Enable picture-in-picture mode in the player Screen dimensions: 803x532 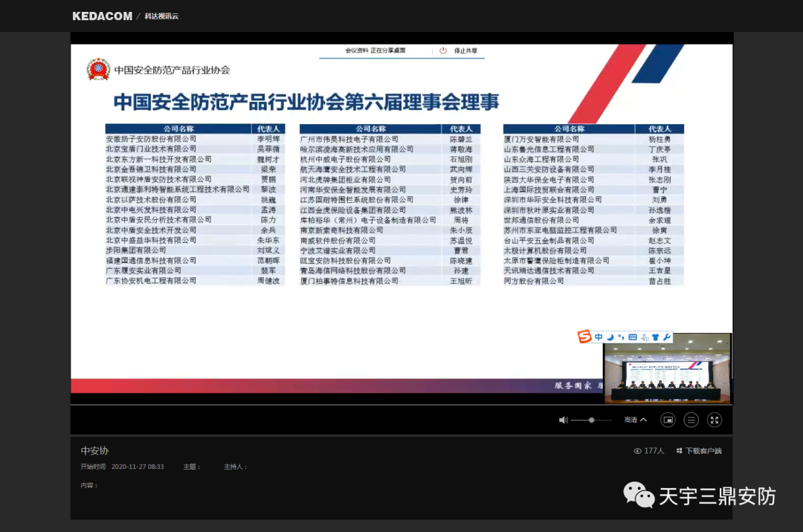668,420
